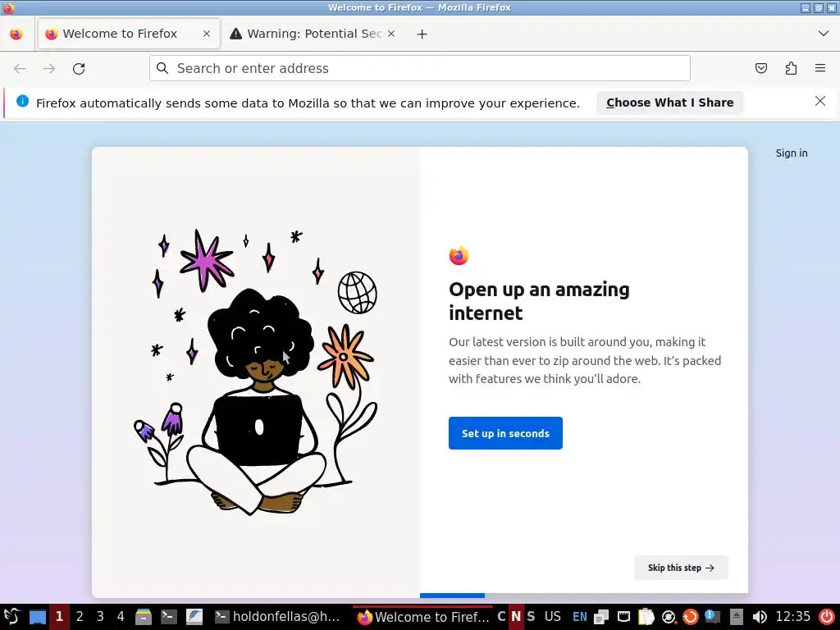Click Choose What I Share button
Viewport: 840px width, 630px height.
tap(669, 103)
